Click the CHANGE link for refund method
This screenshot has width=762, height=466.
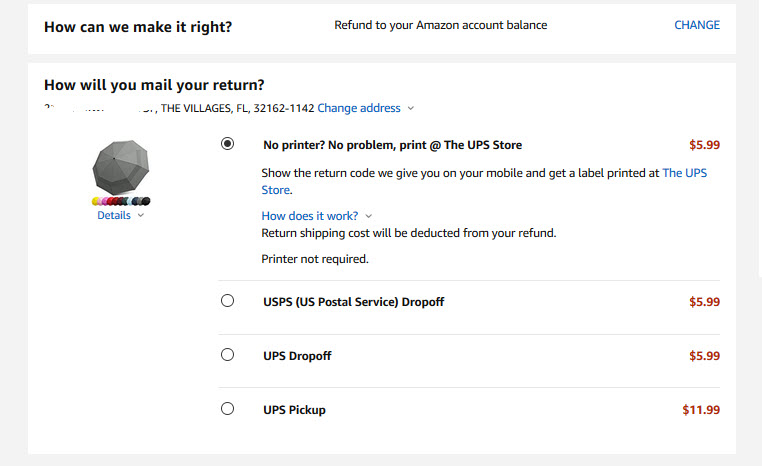pos(696,25)
